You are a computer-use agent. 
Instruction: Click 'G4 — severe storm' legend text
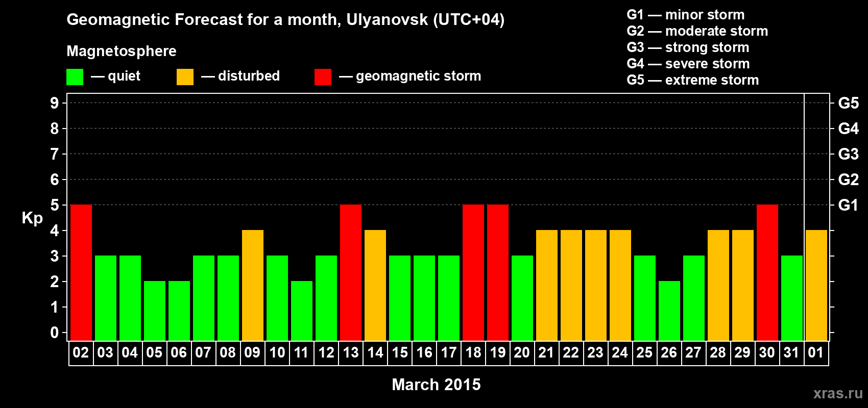point(688,64)
